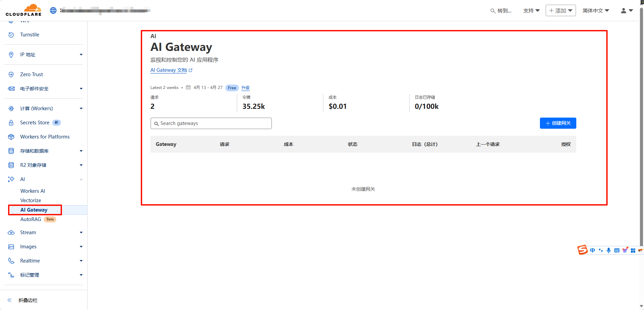The width and height of the screenshot is (644, 310).
Task: Click the 4月 13 - 4月 27 date range
Action: tap(208, 87)
